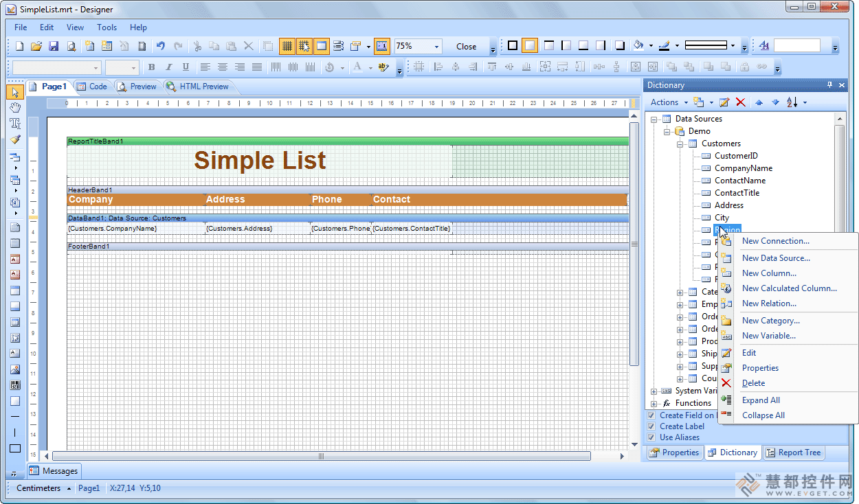
Task: Open the Properties panel tab
Action: pyautogui.click(x=674, y=453)
